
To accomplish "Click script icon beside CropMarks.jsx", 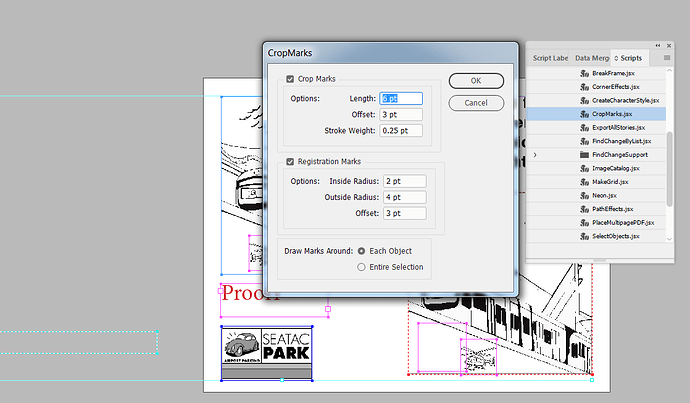I will [x=584, y=114].
